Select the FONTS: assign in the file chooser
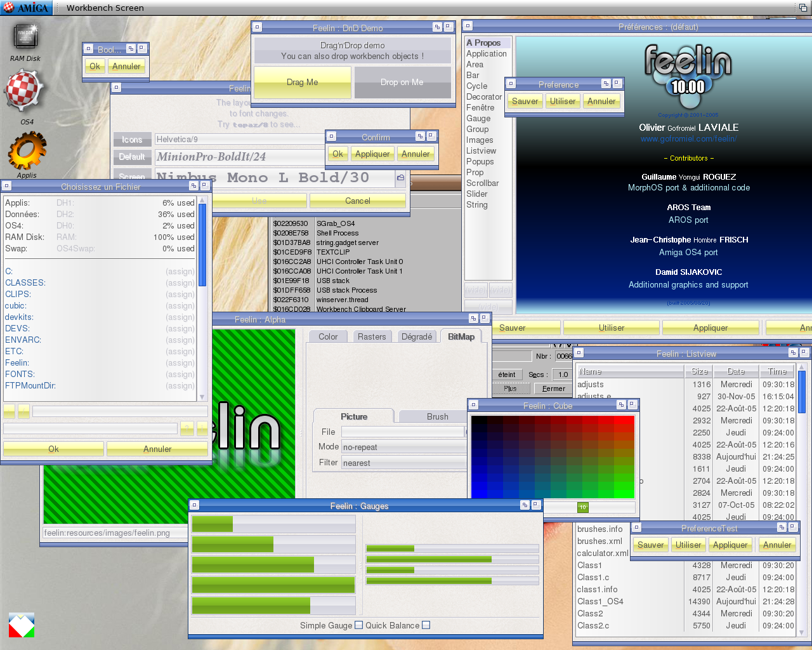This screenshot has height=650, width=812. 100,374
